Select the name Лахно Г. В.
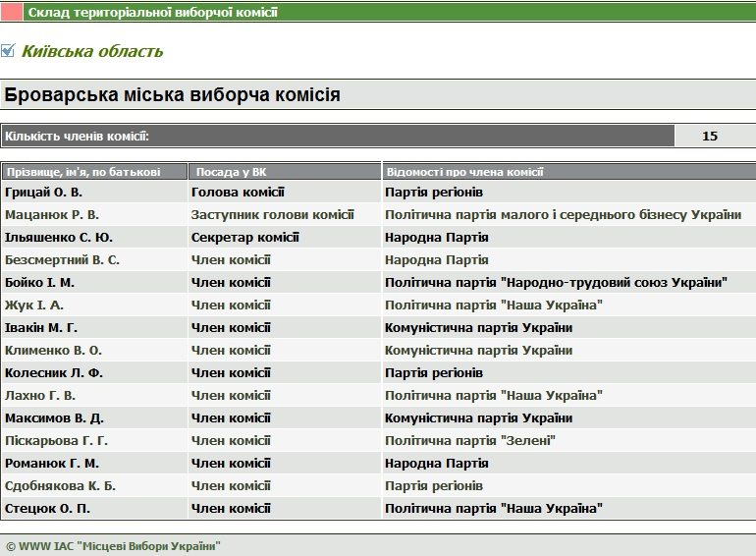 (x=40, y=396)
